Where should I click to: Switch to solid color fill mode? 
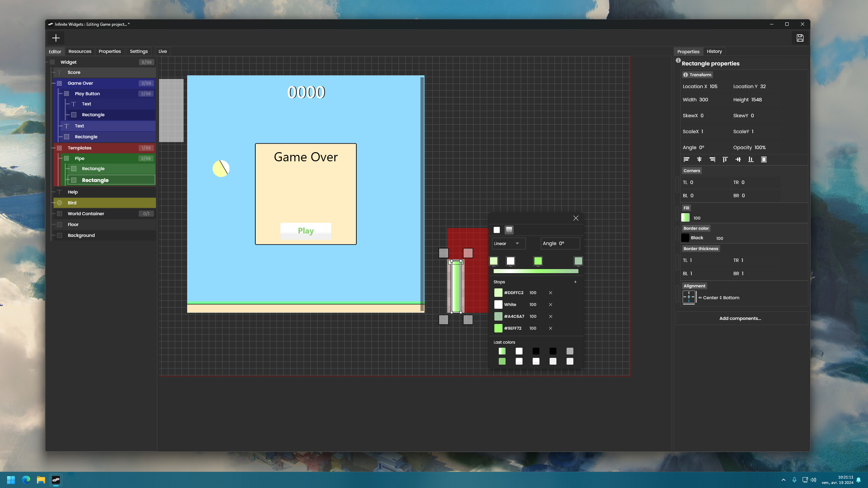(497, 230)
